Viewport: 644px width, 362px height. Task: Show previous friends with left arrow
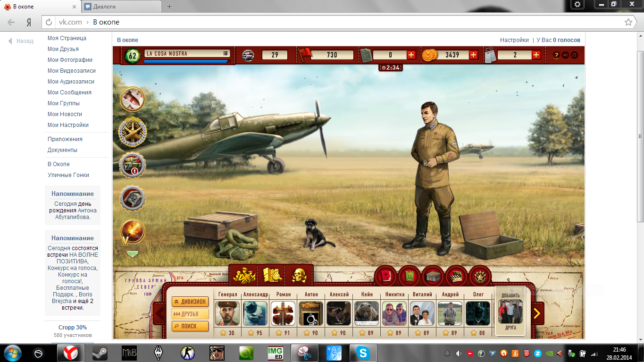click(x=160, y=313)
